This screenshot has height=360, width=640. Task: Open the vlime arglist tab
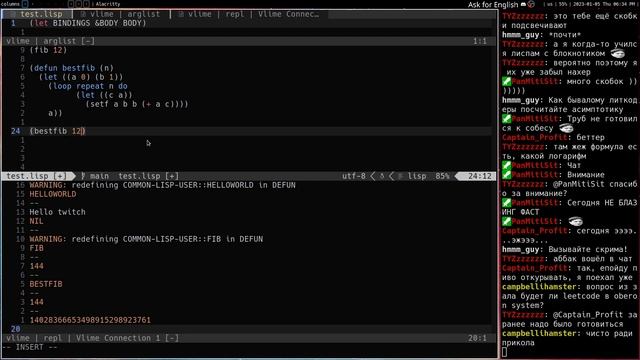point(121,14)
